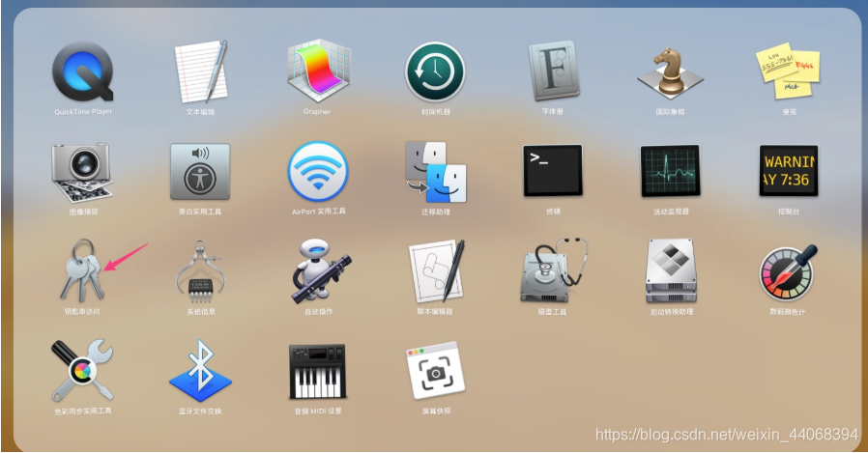The height and width of the screenshot is (453, 868).
Task: Open Keychain Access (钥匙串访问) keys icon
Action: (x=81, y=271)
